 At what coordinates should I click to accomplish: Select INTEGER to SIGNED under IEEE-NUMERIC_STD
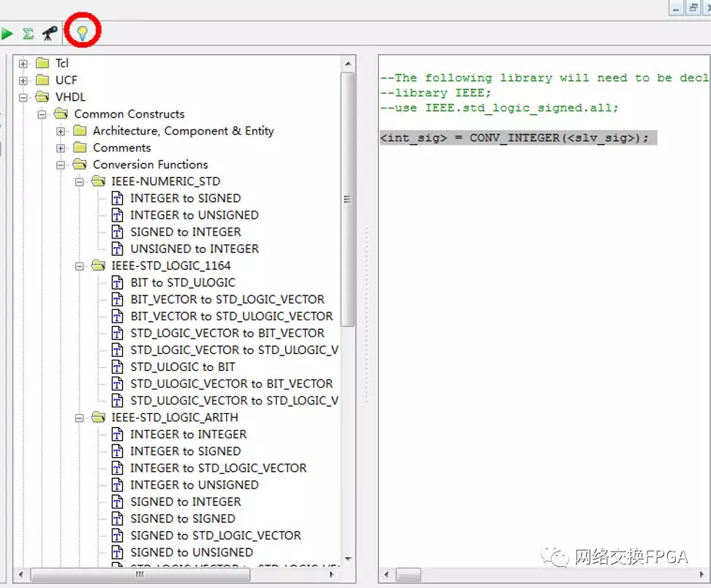185,198
